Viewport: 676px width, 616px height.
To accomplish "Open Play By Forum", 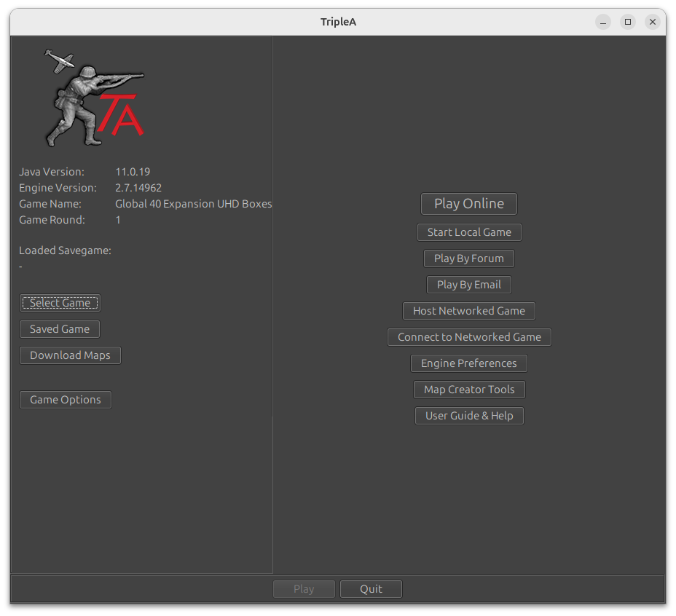I will pyautogui.click(x=468, y=258).
